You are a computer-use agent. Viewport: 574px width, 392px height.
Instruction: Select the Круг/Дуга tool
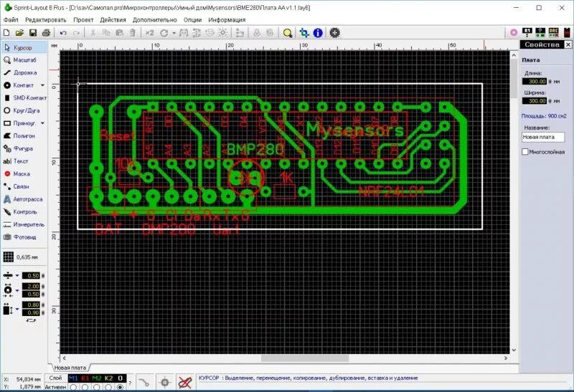pos(24,110)
